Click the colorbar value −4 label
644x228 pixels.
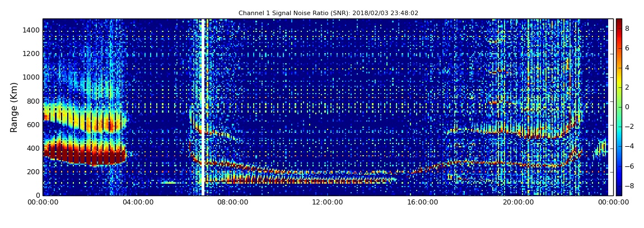click(629, 146)
